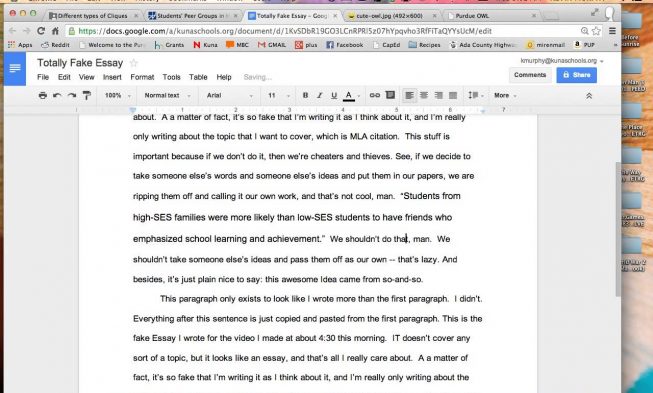
Task: Add a comment using toolbar comment icon
Action: (x=390, y=95)
